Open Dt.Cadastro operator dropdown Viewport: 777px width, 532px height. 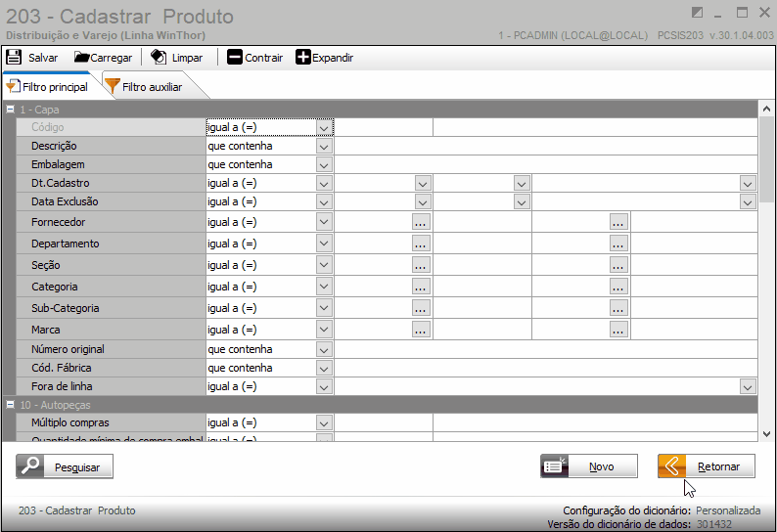(324, 184)
